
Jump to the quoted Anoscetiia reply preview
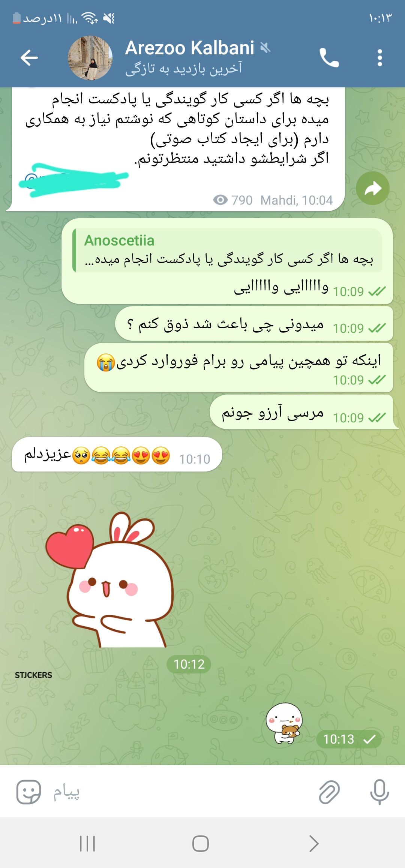tap(228, 250)
